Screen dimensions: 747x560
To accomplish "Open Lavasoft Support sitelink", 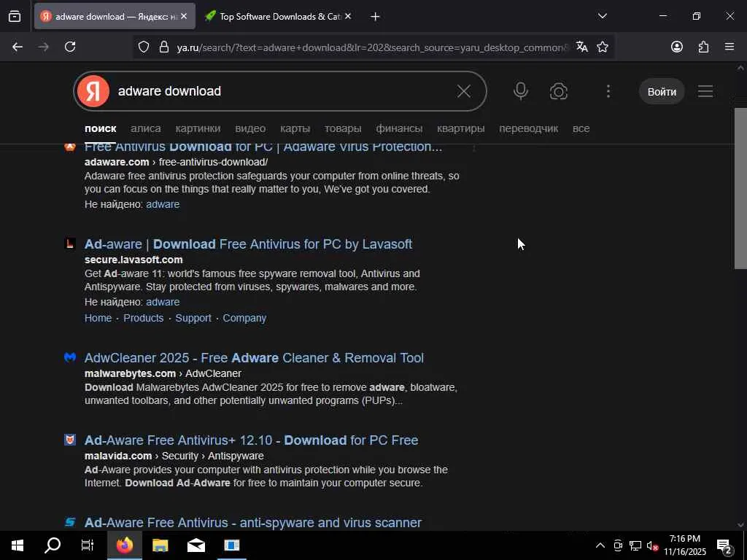I will (193, 318).
